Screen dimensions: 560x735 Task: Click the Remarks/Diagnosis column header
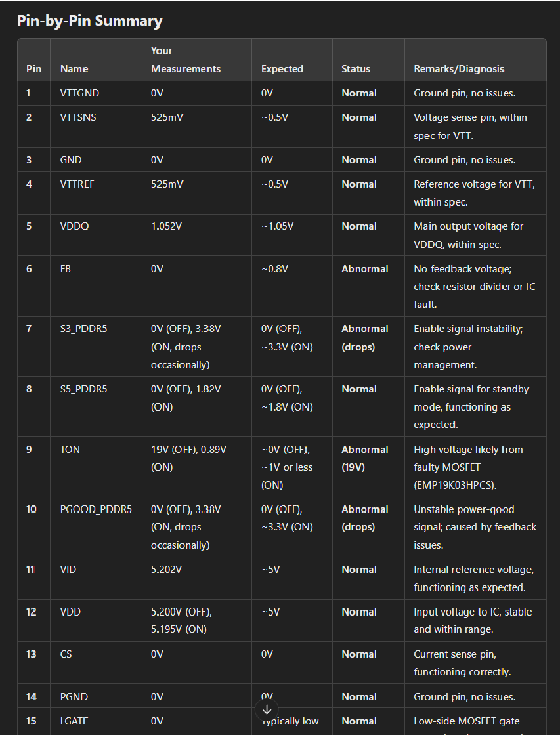[x=459, y=68]
